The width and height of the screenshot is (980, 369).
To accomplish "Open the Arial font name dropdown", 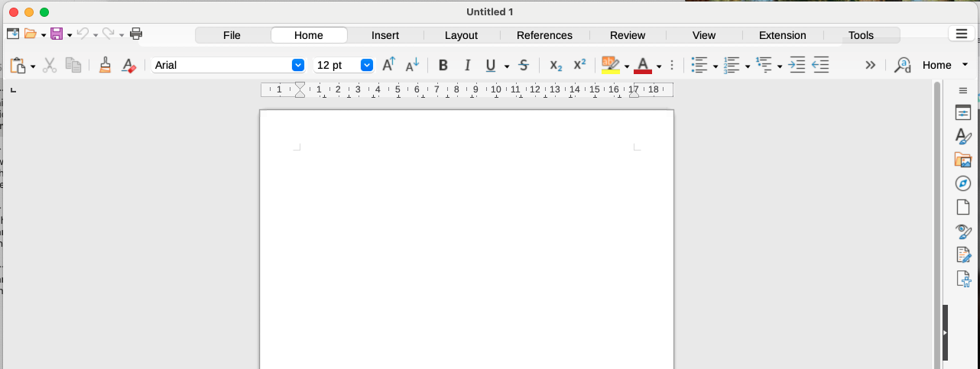I will click(298, 66).
